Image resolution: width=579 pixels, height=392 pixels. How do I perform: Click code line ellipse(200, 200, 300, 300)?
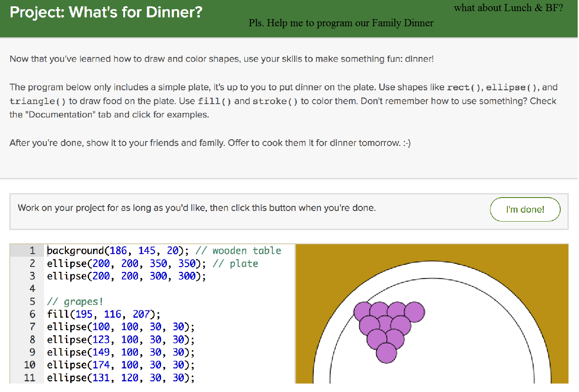point(126,276)
